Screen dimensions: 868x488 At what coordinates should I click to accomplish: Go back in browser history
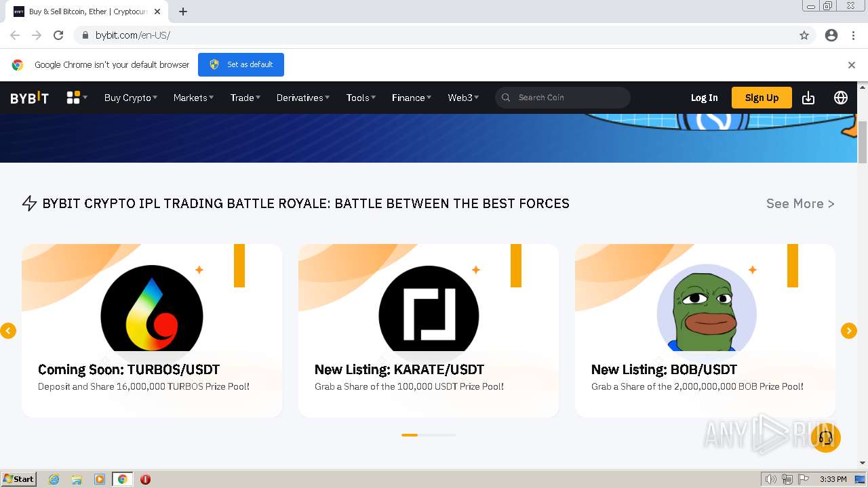15,35
